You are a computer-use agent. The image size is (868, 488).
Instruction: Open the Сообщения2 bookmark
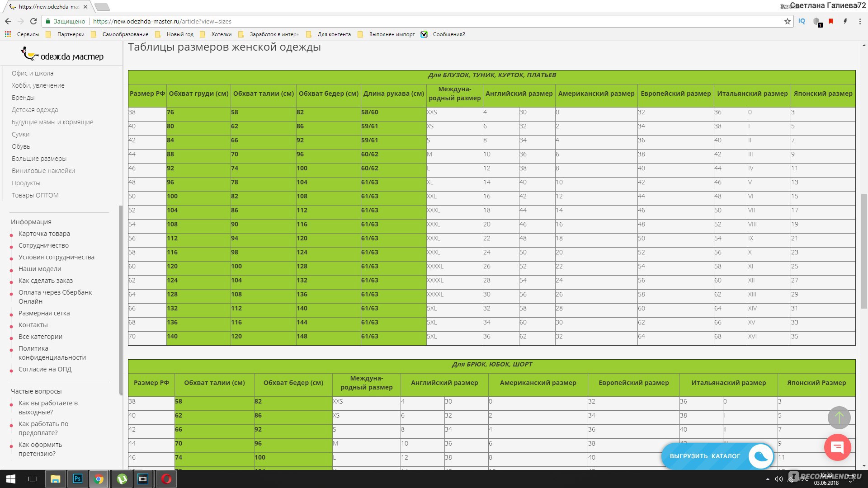[443, 34]
